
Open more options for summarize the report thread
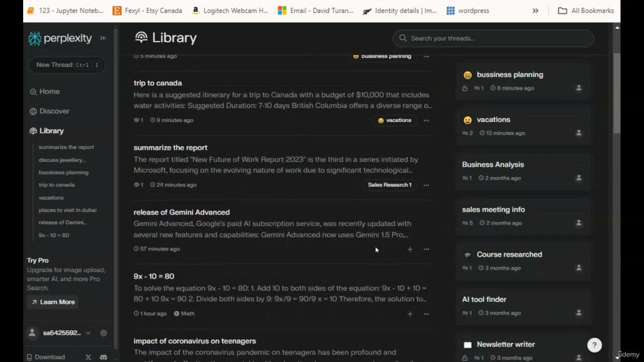pos(427,185)
